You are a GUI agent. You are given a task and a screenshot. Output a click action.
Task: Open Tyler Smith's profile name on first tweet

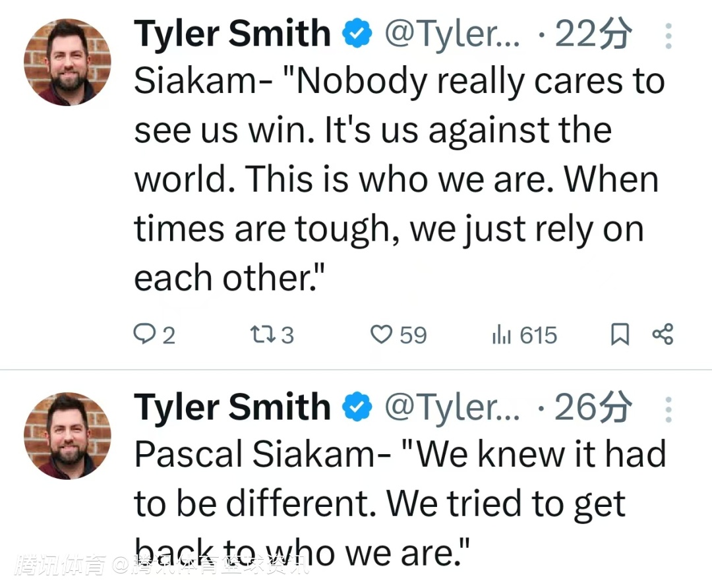pos(232,34)
